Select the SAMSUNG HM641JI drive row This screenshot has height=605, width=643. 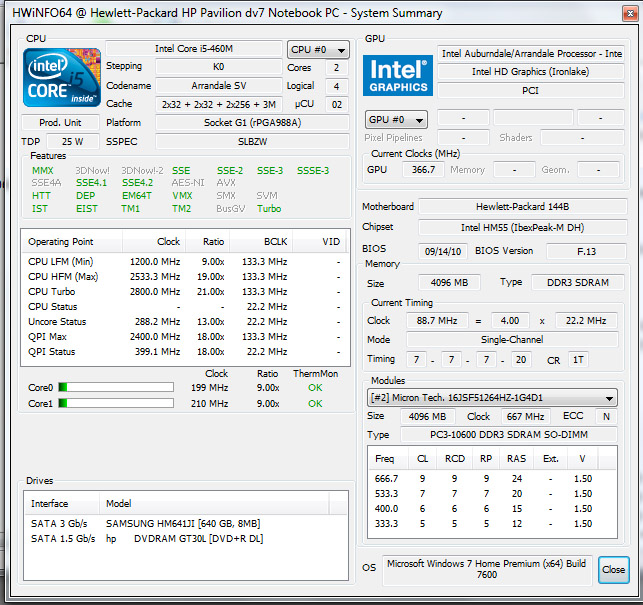coord(186,524)
